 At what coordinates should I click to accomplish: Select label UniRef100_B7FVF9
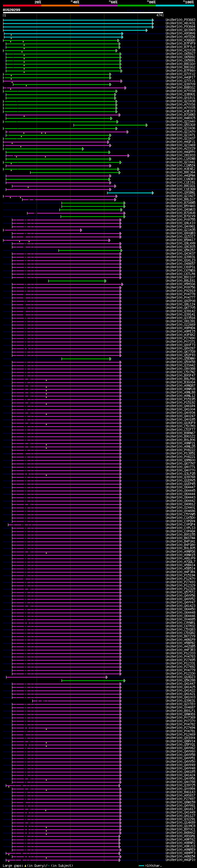coord(180,43)
